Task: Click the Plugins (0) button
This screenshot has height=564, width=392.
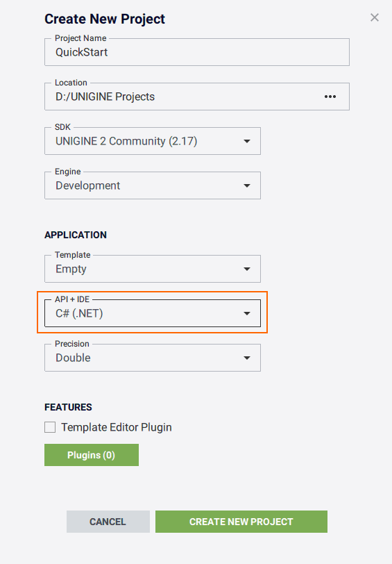Action: (x=92, y=455)
